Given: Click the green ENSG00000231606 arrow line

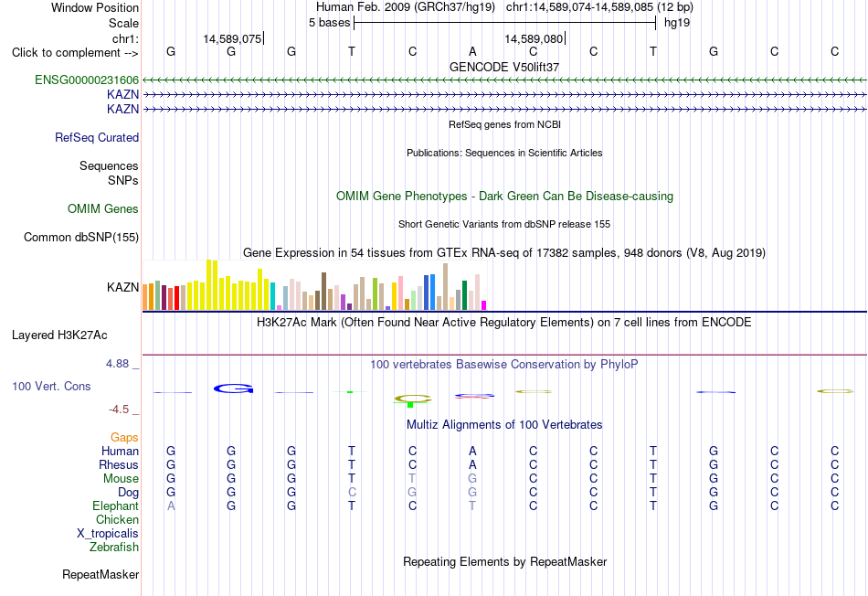Looking at the screenshot, I should point(504,80).
